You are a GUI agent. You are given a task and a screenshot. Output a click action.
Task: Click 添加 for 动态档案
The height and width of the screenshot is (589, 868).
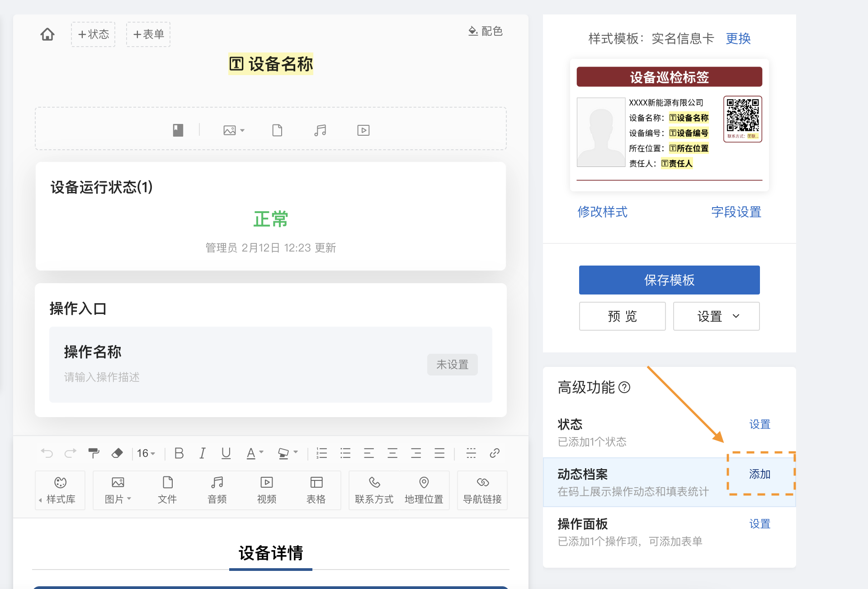click(x=759, y=474)
